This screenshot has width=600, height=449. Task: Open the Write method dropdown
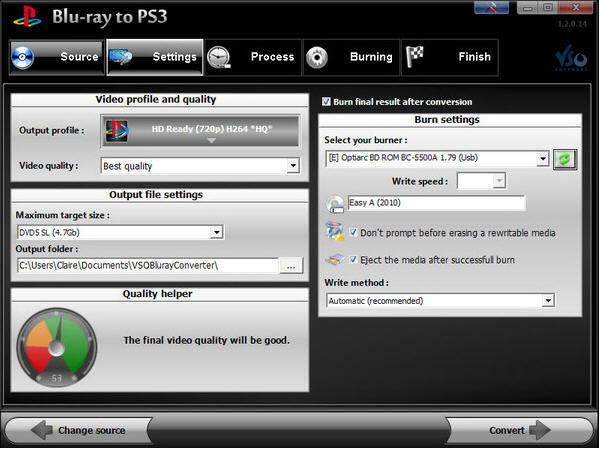pyautogui.click(x=440, y=300)
